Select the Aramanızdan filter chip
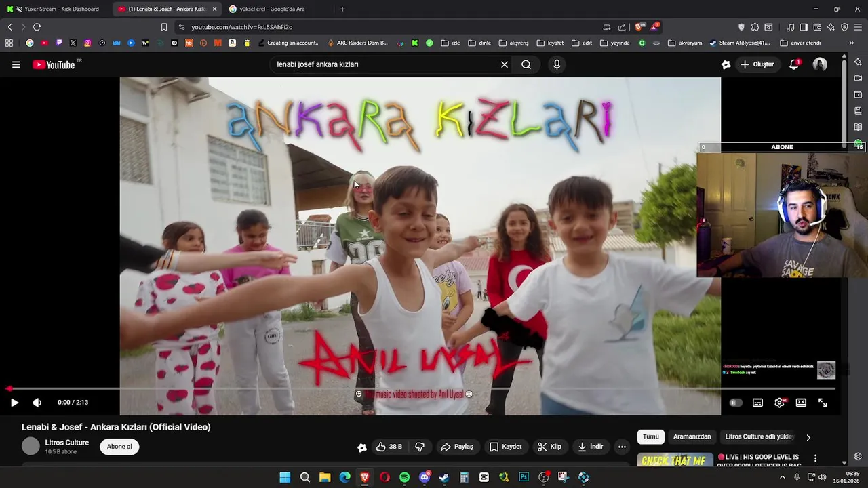 (x=692, y=436)
